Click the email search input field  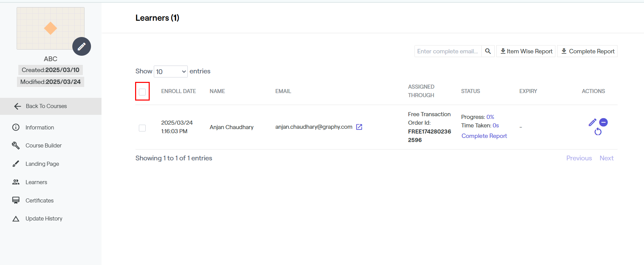(x=447, y=51)
